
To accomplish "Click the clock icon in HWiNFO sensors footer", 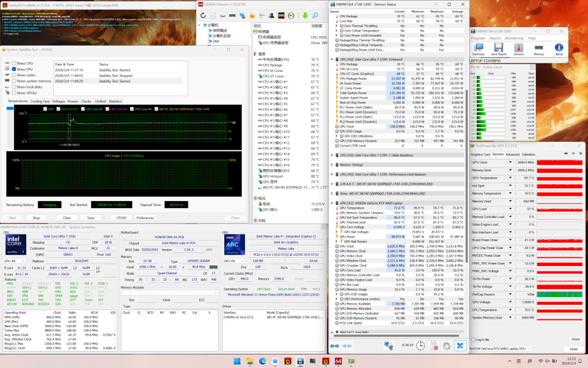I will [x=420, y=346].
